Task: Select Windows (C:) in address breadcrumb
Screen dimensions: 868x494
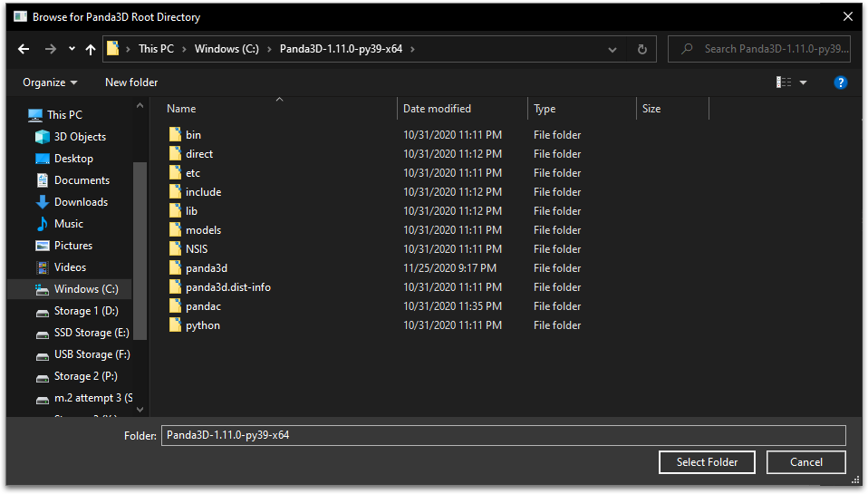Action: [x=227, y=49]
